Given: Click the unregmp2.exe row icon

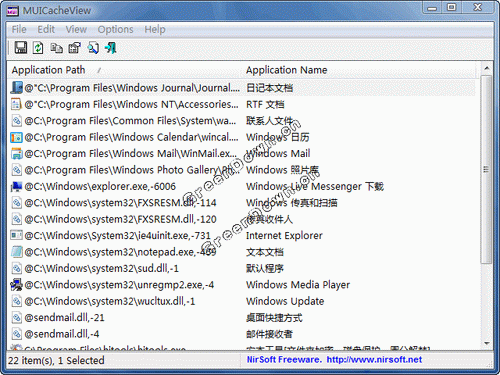Looking at the screenshot, I should [16, 285].
